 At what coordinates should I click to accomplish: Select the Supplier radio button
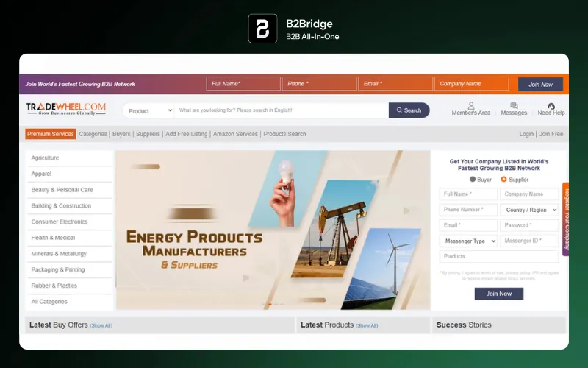503,180
